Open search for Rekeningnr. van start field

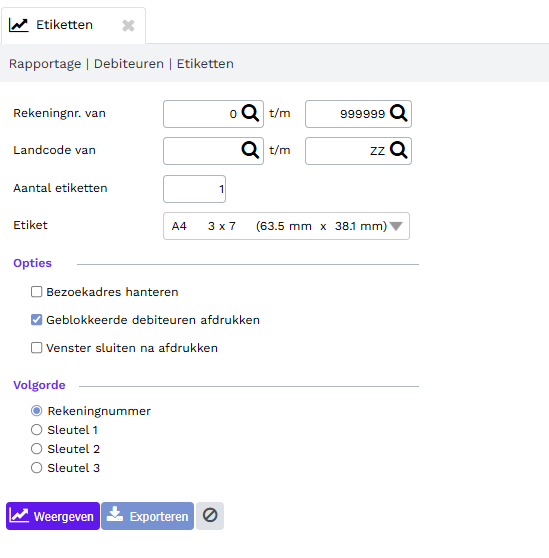click(250, 114)
